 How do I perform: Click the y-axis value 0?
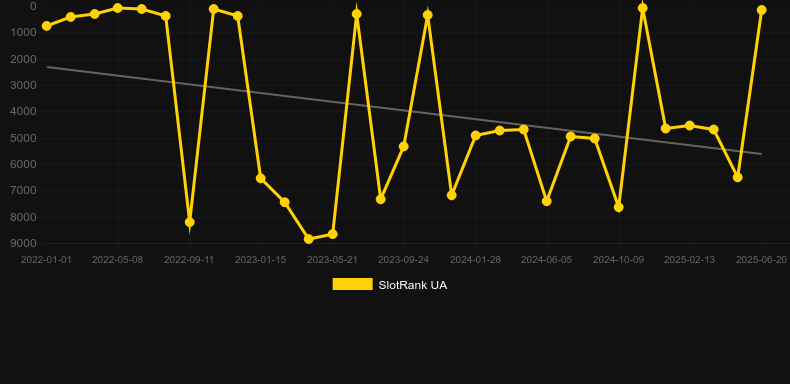(x=33, y=6)
